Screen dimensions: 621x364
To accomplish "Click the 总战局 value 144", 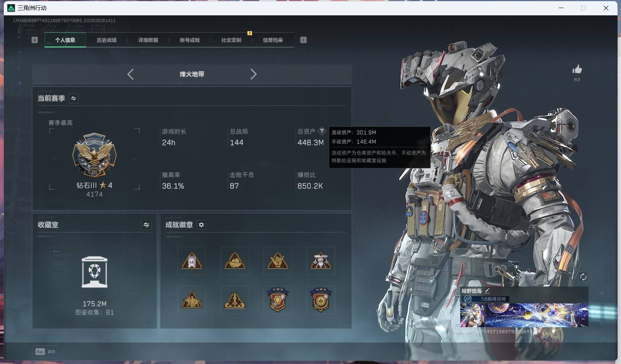I will click(x=236, y=143).
